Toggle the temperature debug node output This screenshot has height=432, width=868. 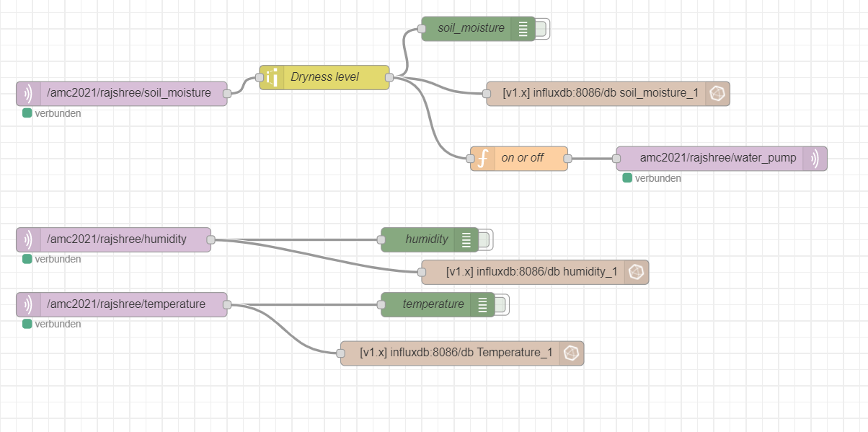502,304
